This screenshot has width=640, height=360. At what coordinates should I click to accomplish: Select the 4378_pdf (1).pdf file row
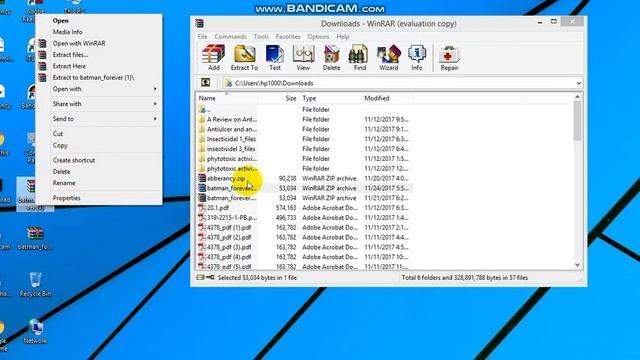point(304,227)
